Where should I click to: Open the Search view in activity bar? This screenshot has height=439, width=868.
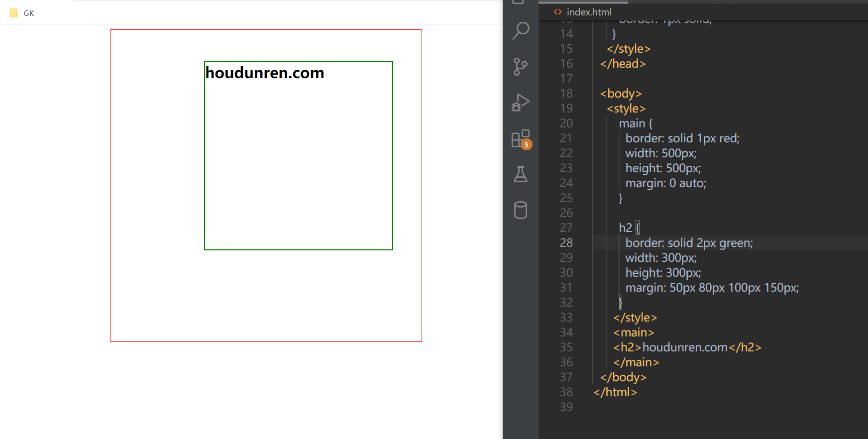click(521, 30)
